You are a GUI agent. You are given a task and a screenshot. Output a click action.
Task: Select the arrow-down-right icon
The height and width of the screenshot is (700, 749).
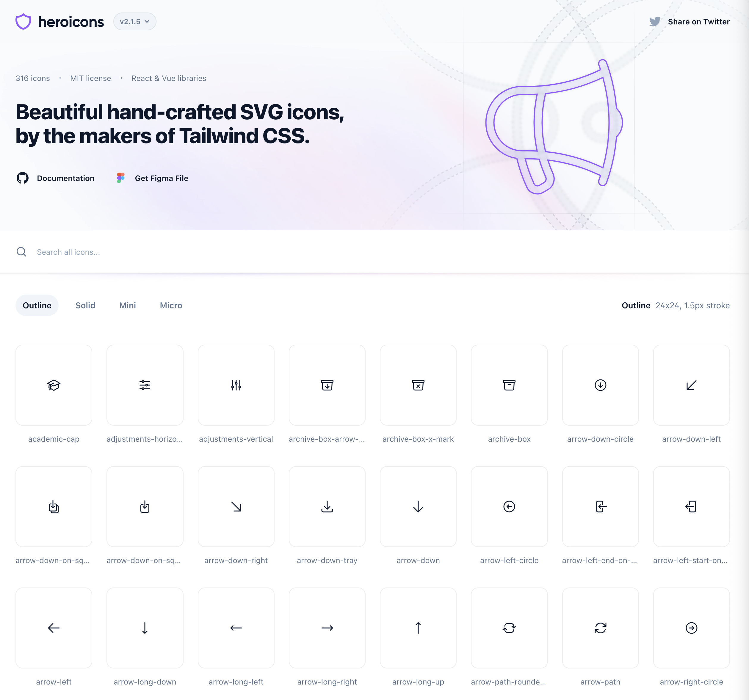(x=236, y=506)
